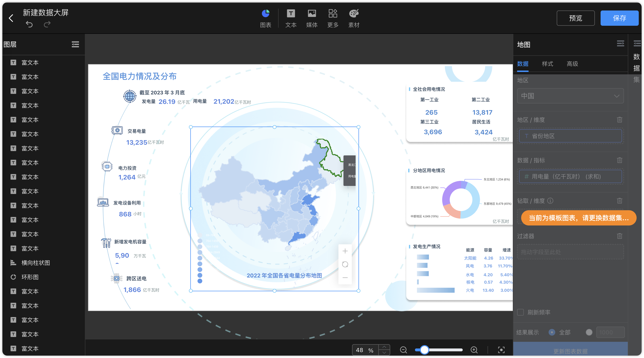Image resolution: width=644 pixels, height=358 pixels.
Task: Click the redo icon
Action: point(47,24)
